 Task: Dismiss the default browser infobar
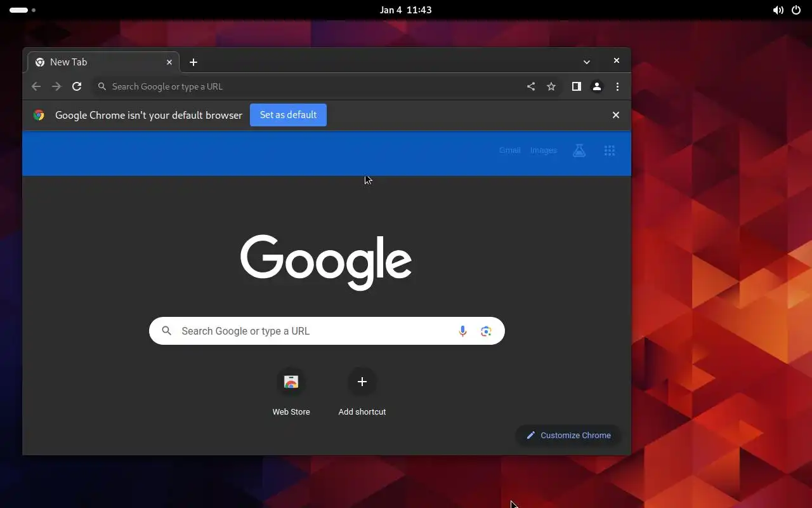tap(615, 115)
